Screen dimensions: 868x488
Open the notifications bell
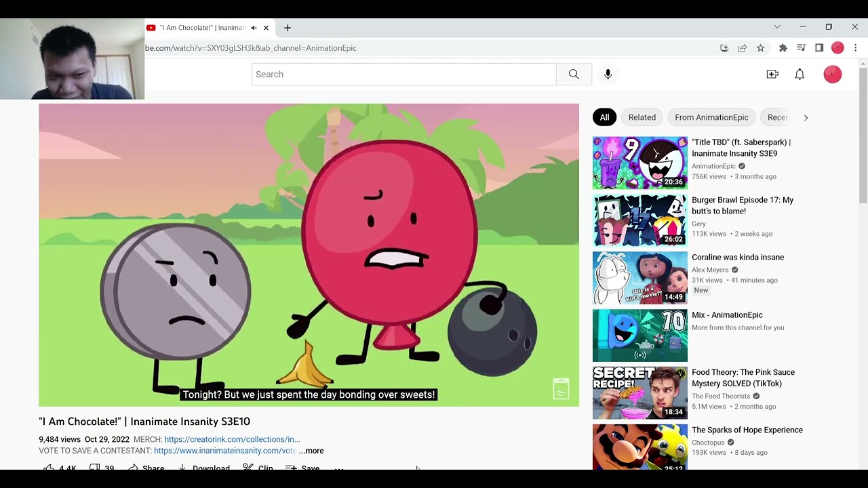coord(800,75)
